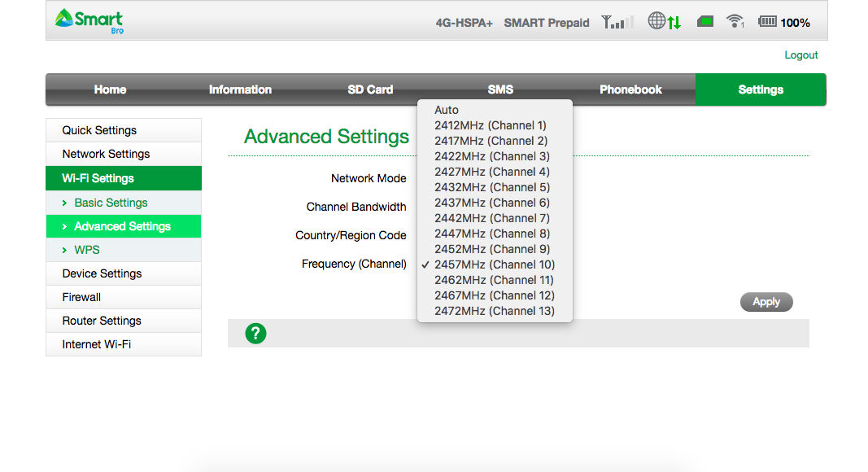868x472 pixels.
Task: Select 2412MHz (Channel 1) option
Action: [495, 125]
